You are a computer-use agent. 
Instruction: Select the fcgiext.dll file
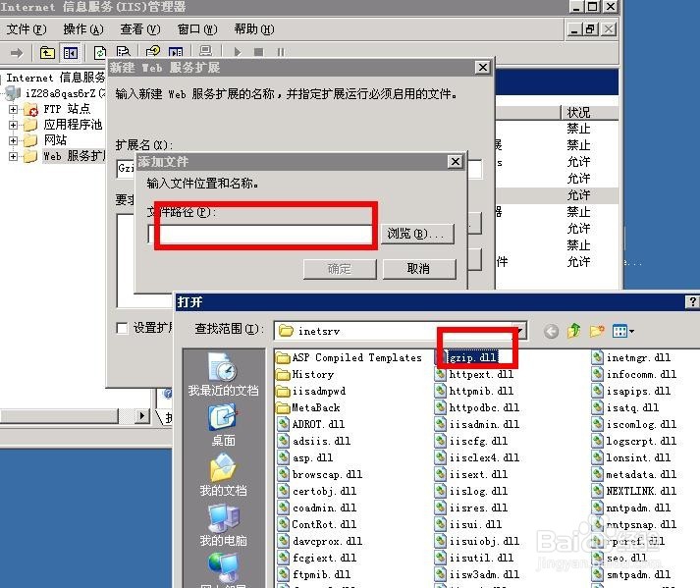317,558
